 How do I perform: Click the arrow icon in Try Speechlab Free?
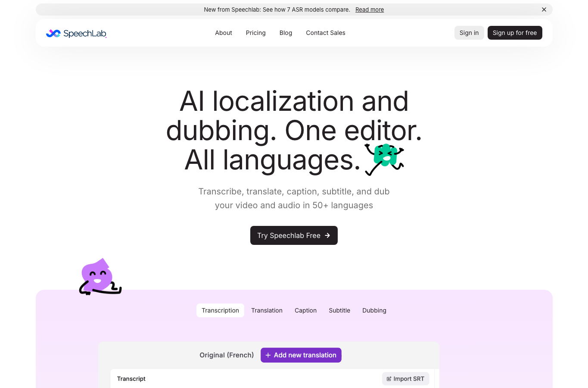pyautogui.click(x=327, y=235)
